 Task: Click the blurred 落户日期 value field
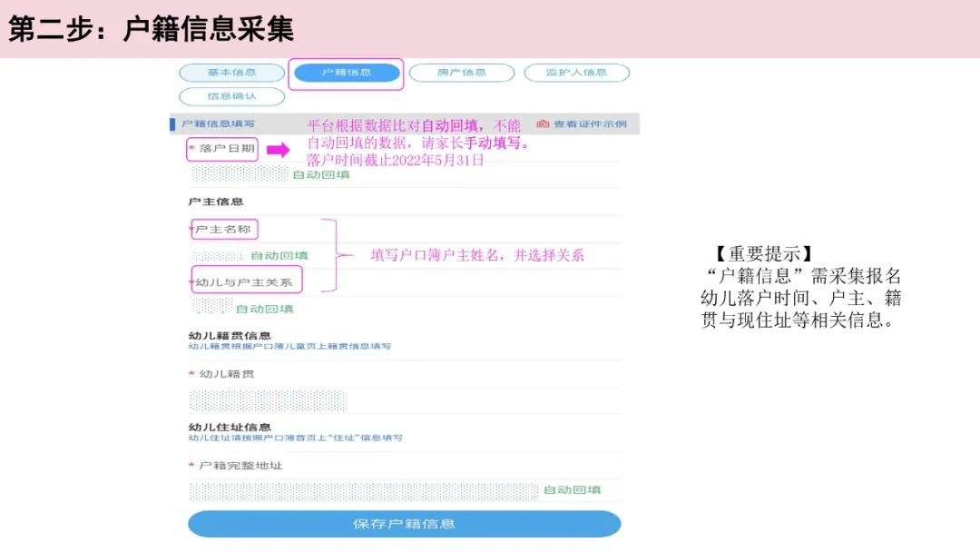click(240, 173)
